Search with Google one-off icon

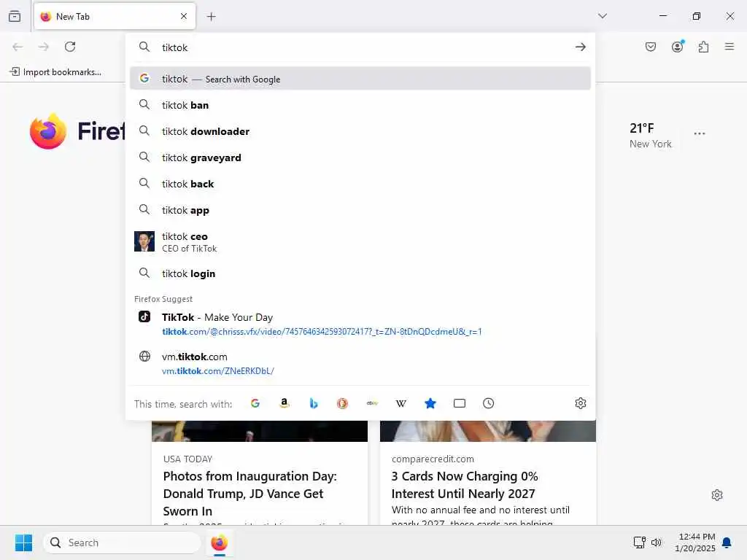tap(255, 403)
